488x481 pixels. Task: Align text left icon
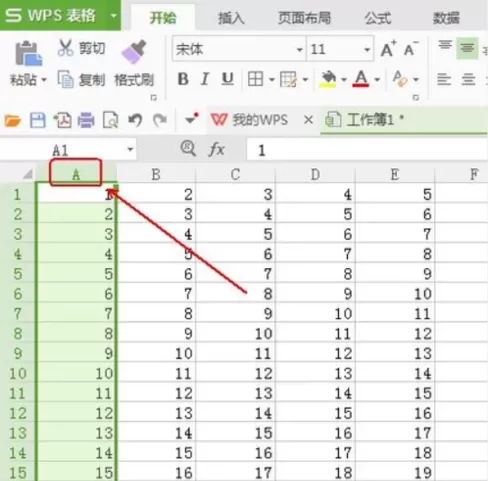[x=444, y=79]
